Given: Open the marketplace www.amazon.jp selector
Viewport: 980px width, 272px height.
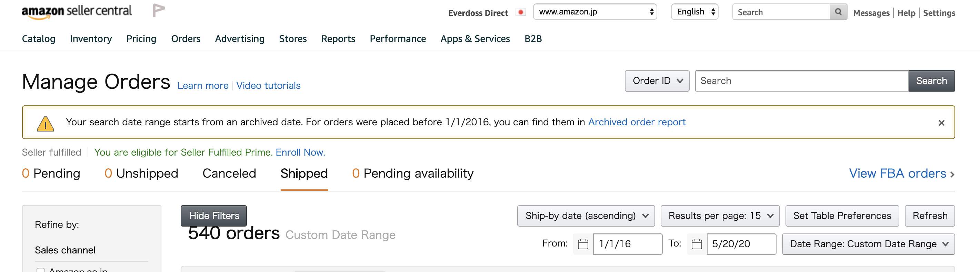Looking at the screenshot, I should [594, 12].
